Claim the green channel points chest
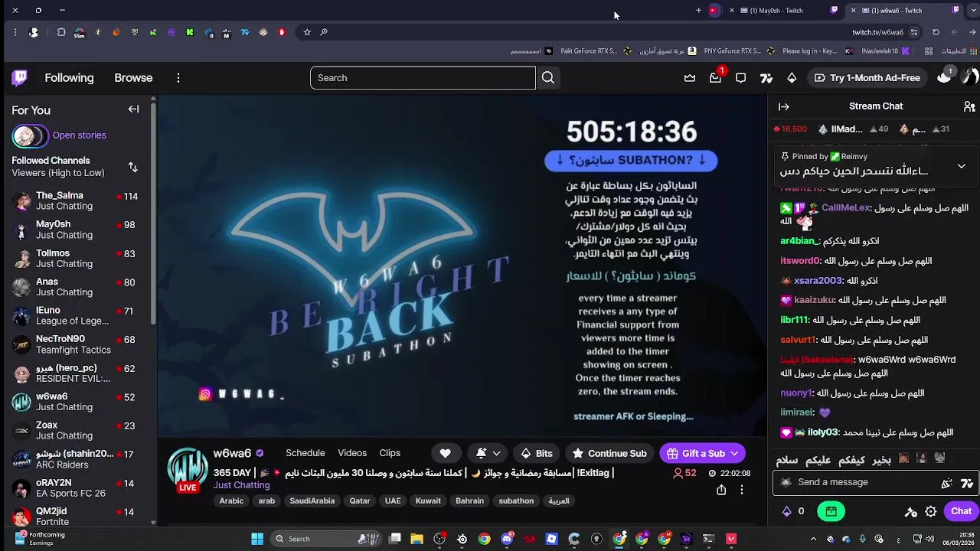The image size is (980, 551). pyautogui.click(x=831, y=511)
